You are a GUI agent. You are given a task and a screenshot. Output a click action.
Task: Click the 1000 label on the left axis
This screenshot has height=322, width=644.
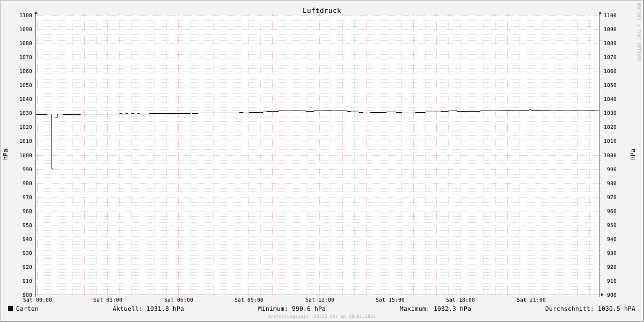[26, 156]
